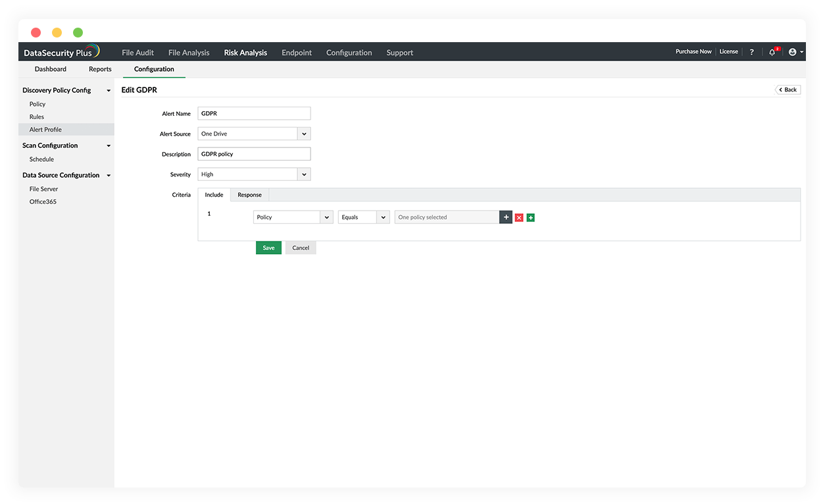Switch to the Include criteria tab
Screen dimensions: 825x504
(214, 195)
